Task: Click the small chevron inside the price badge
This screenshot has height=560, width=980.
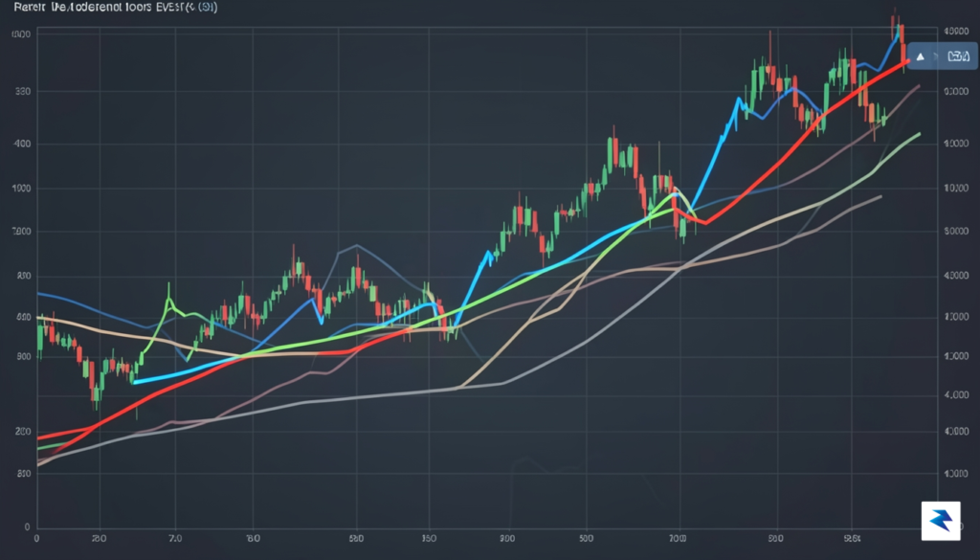Action: click(936, 56)
